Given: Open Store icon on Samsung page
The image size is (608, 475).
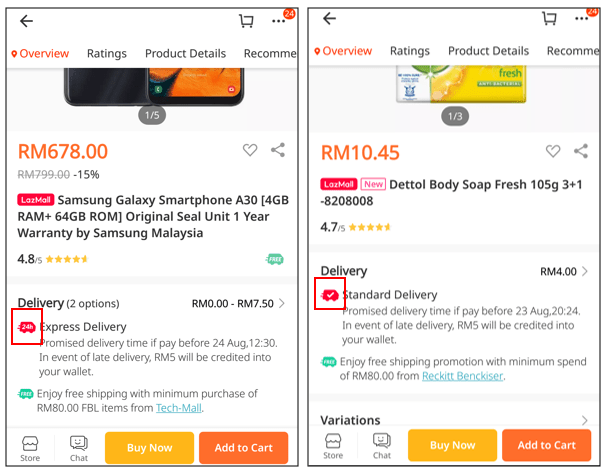Looking at the screenshot, I should [30, 449].
